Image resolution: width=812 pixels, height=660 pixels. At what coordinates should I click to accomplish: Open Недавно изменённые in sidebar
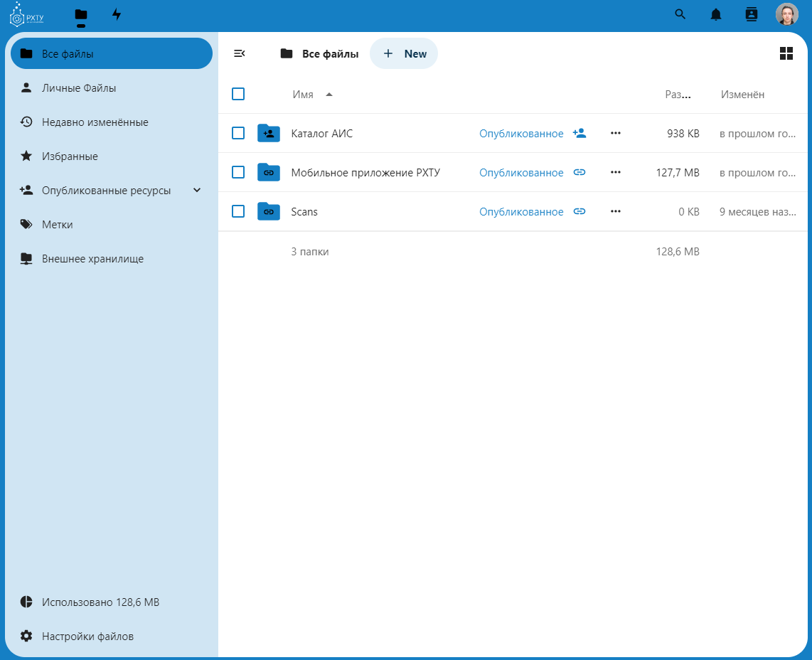point(95,122)
